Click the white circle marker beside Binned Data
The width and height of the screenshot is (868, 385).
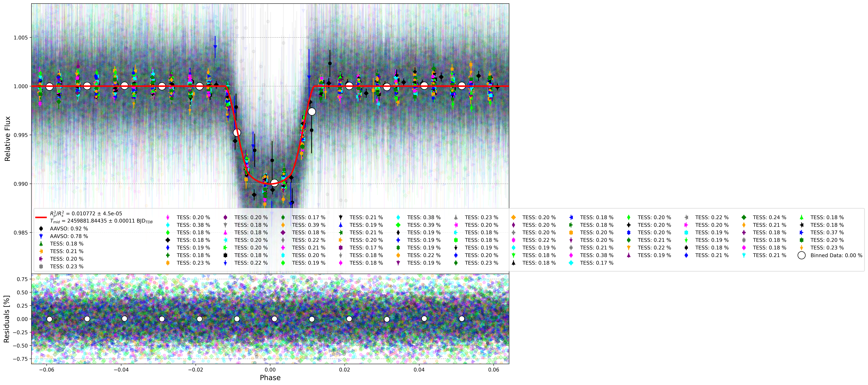click(802, 255)
